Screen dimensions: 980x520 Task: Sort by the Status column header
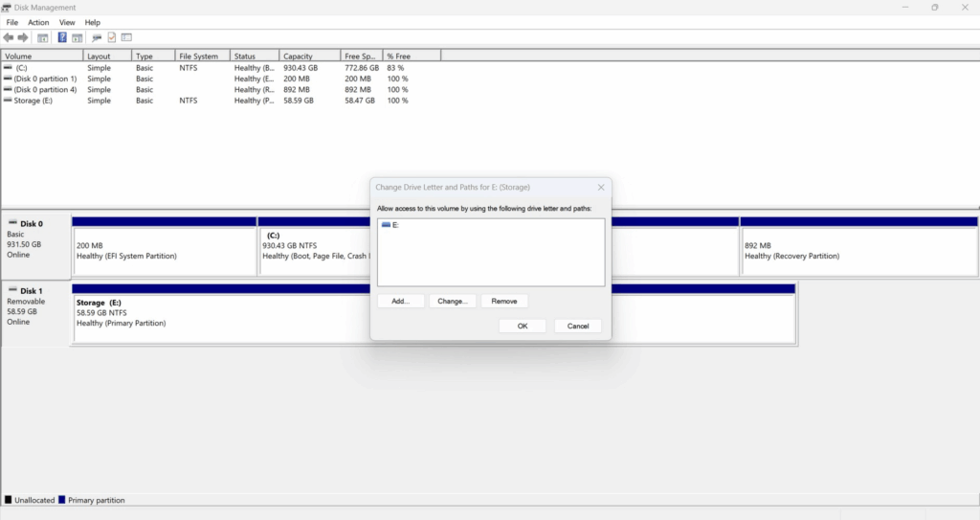point(255,56)
